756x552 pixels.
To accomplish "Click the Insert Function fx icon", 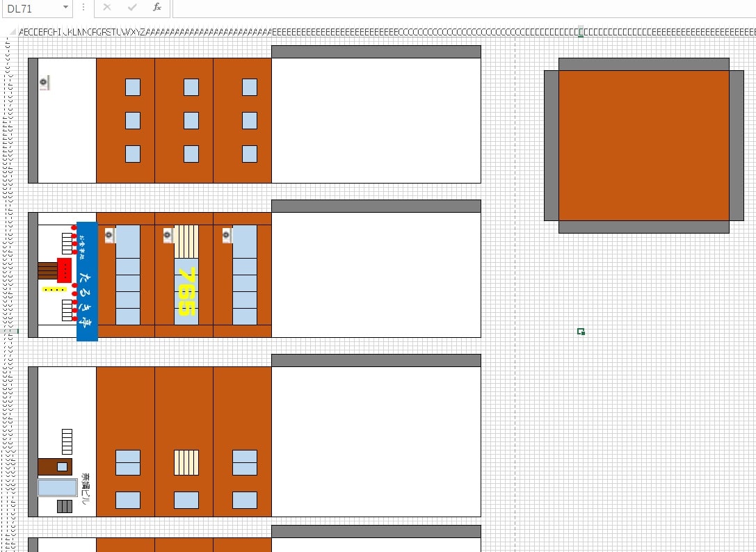I will point(157,8).
